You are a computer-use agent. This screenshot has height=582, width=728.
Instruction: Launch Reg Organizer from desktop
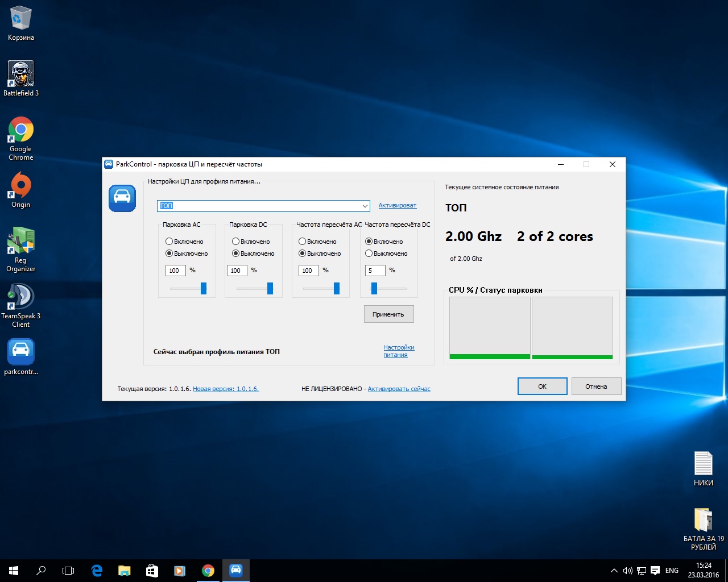pyautogui.click(x=21, y=241)
